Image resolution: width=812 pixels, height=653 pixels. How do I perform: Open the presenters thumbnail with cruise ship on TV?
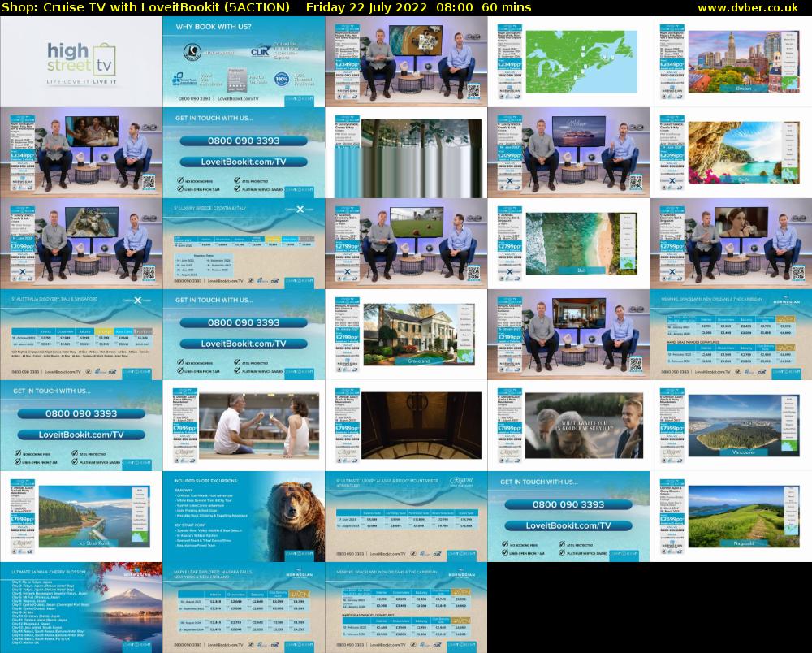568,153
